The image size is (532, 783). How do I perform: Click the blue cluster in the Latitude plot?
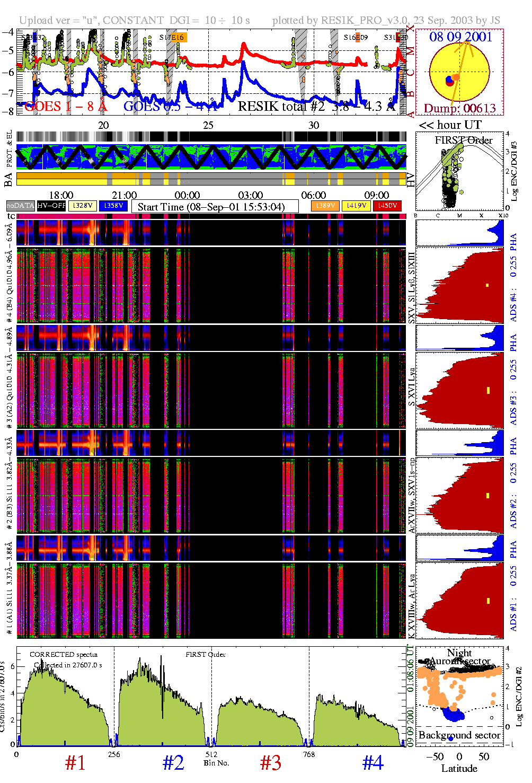pyautogui.click(x=453, y=714)
